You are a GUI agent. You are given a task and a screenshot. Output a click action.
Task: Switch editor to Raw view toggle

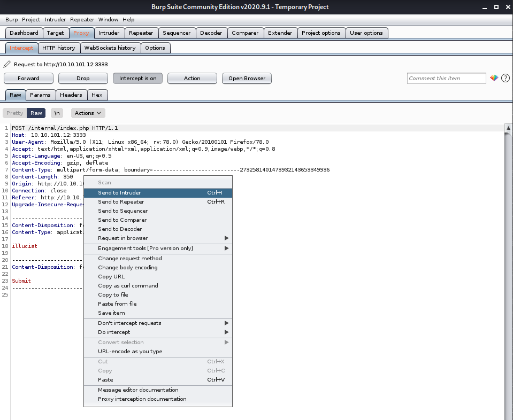click(x=36, y=113)
